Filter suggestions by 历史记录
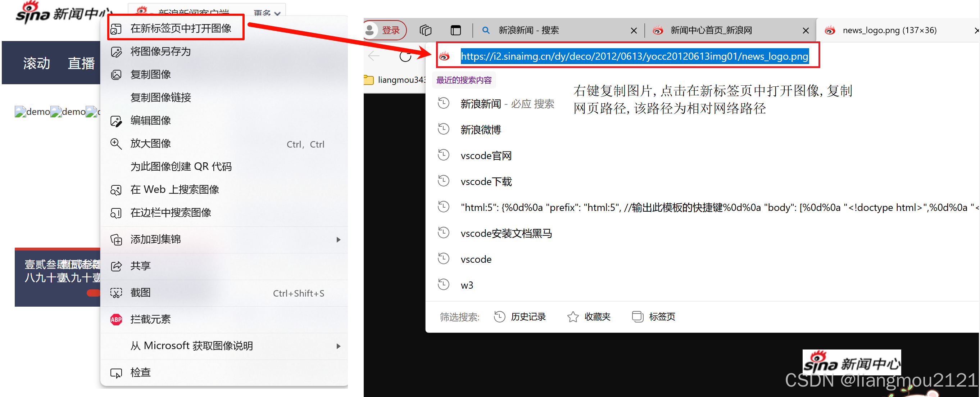This screenshot has height=397, width=980. point(520,317)
